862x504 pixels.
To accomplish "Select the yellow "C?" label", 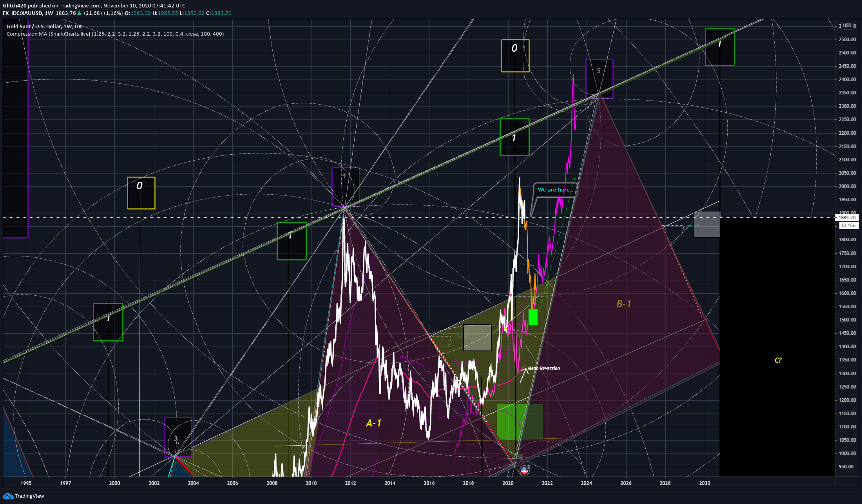I will [x=778, y=360].
